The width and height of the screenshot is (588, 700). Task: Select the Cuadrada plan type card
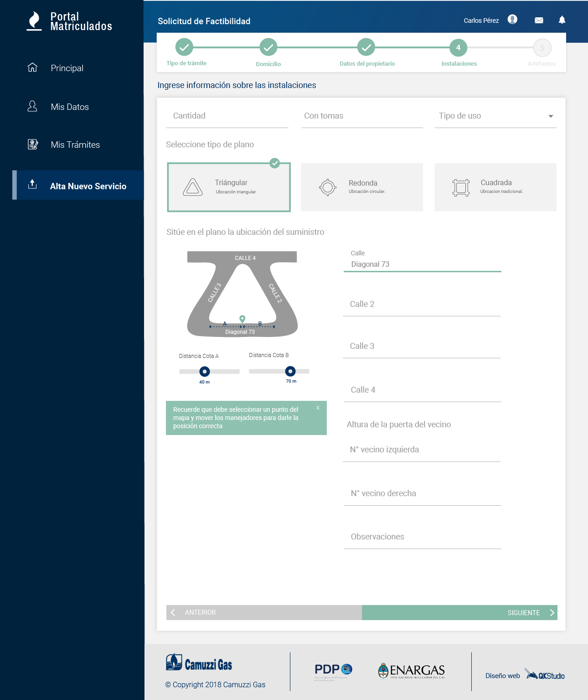pyautogui.click(x=495, y=187)
